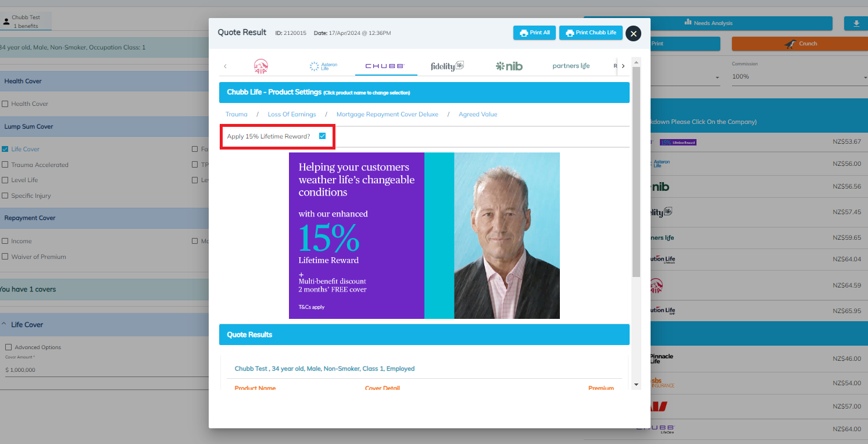The height and width of the screenshot is (444, 868).
Task: Close the Quote Result dialog
Action: click(633, 34)
